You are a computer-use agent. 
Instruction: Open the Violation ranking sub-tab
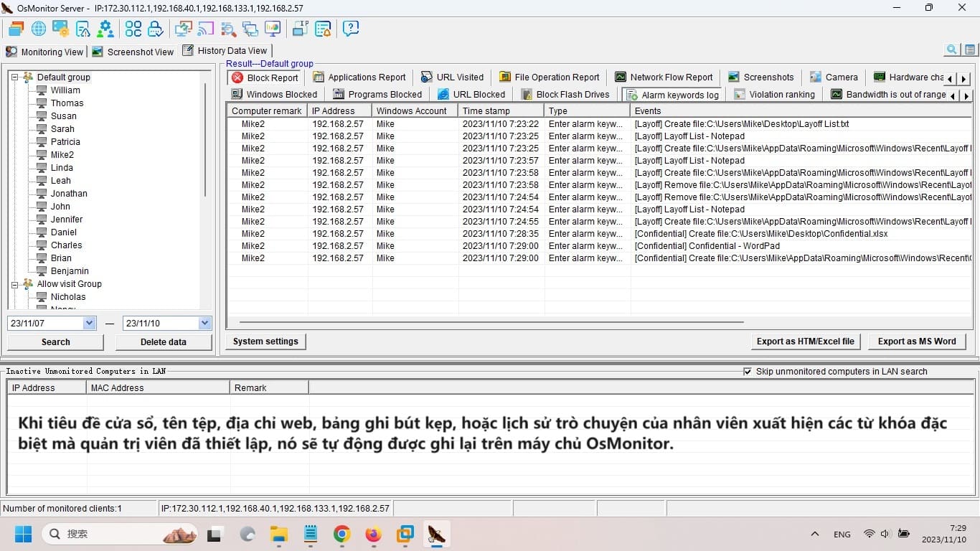click(x=774, y=95)
